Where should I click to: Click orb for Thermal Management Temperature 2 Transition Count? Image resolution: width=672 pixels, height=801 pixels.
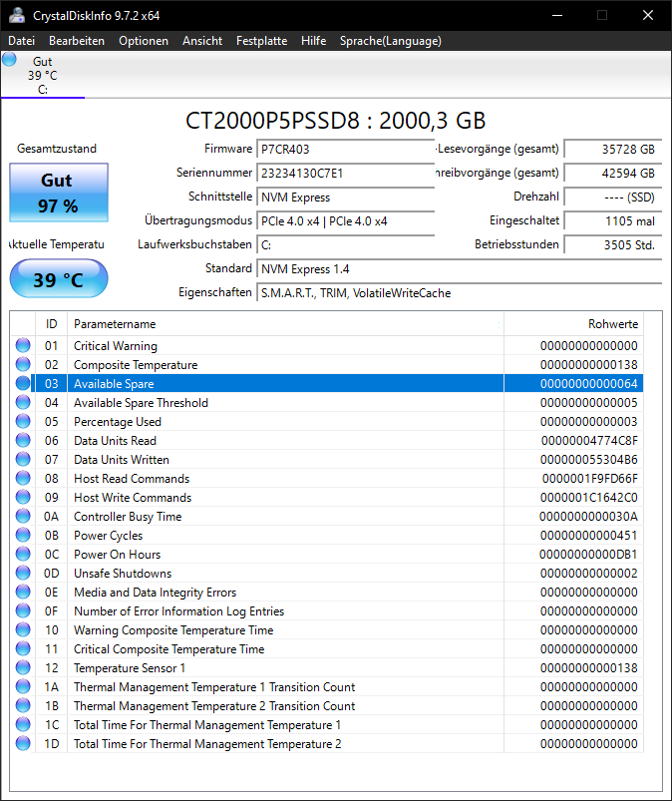(x=23, y=705)
